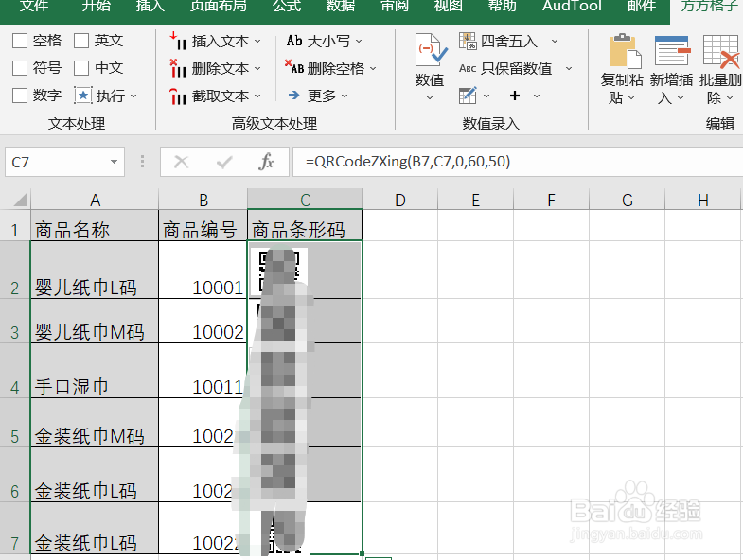
Task: Open the 插入文本 dropdown arrow
Action: tap(257, 42)
